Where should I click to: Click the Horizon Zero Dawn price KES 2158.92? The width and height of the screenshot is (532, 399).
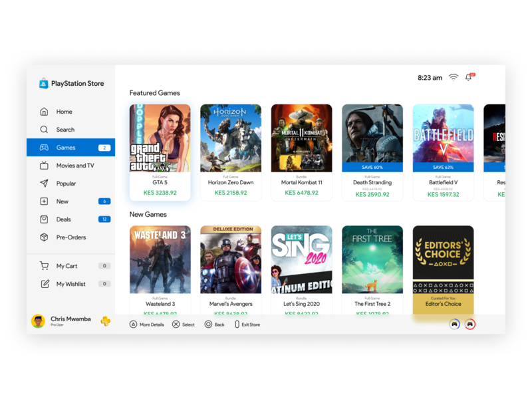[x=231, y=193]
